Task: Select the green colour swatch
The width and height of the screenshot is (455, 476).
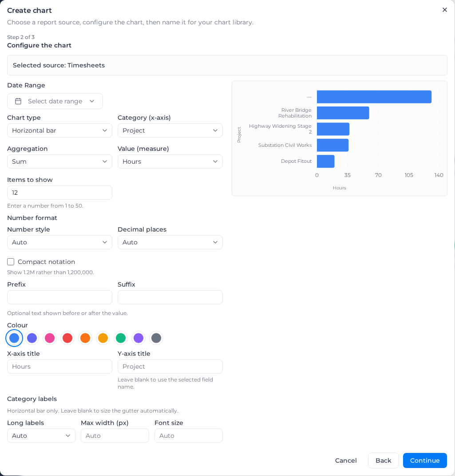Action: [x=121, y=338]
